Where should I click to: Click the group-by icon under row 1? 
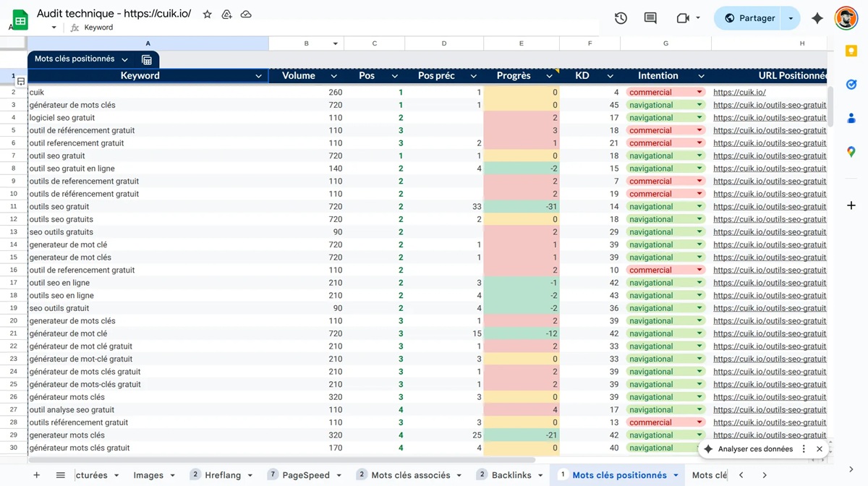click(x=20, y=82)
